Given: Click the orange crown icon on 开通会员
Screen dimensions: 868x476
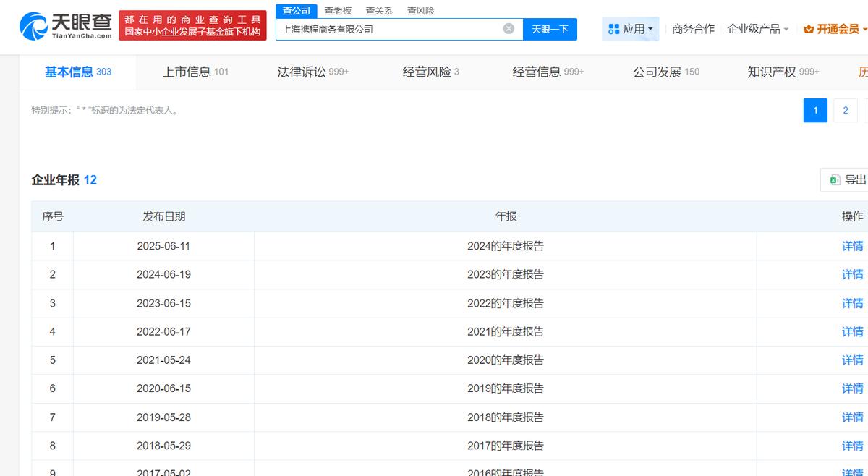Looking at the screenshot, I should (x=807, y=29).
